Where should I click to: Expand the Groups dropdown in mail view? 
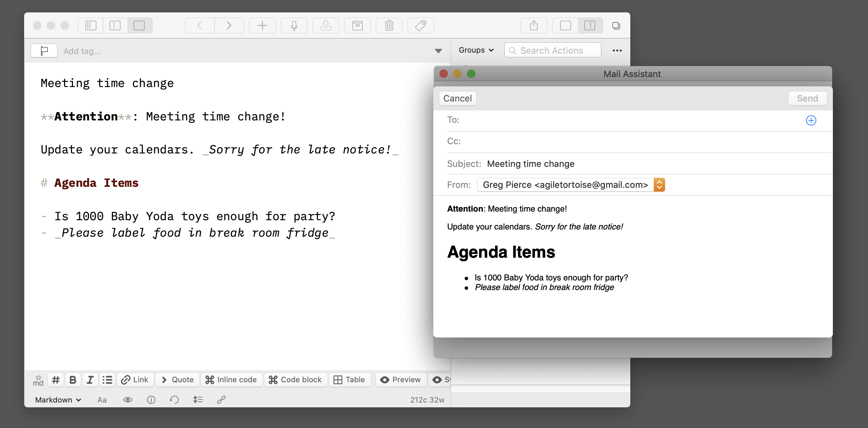click(x=476, y=50)
